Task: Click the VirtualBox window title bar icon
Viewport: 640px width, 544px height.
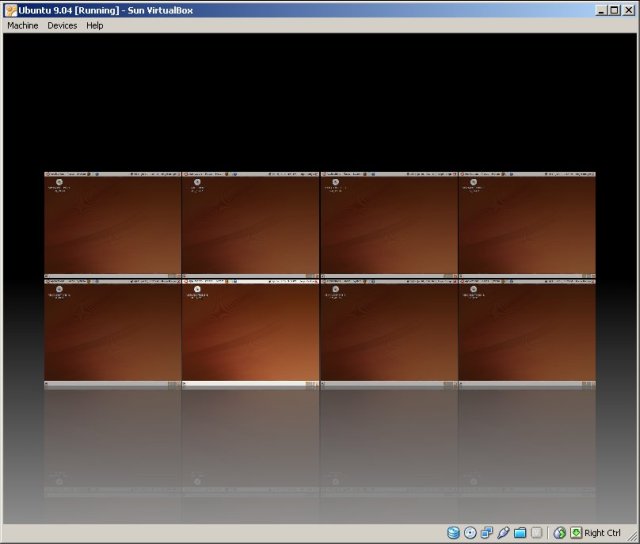Action: click(11, 10)
